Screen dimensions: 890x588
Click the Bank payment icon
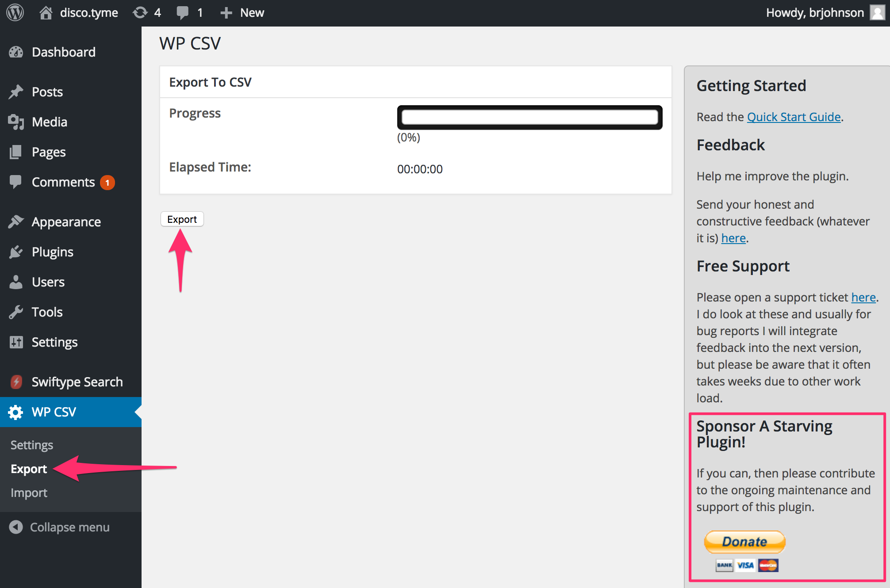[725, 565]
